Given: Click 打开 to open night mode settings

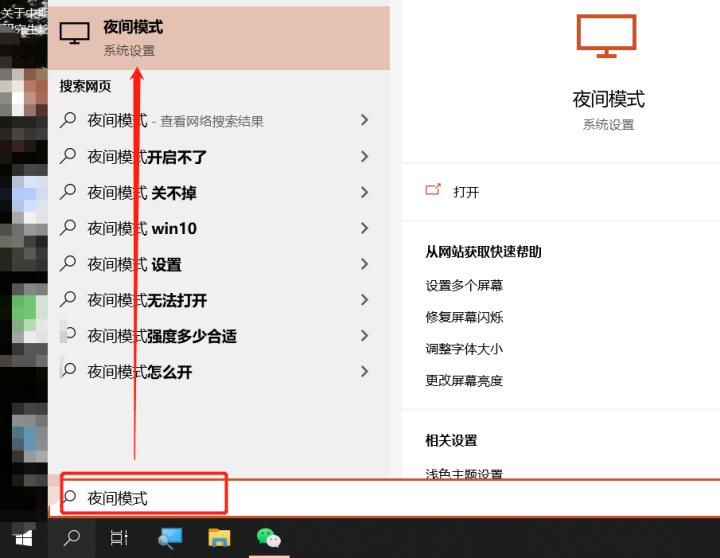Looking at the screenshot, I should click(x=466, y=192).
